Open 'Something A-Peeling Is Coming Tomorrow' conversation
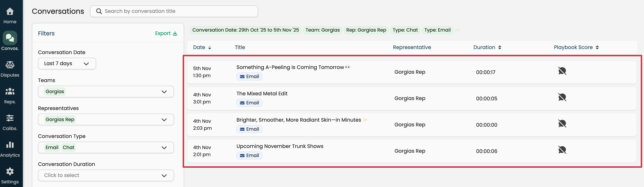 coord(290,67)
